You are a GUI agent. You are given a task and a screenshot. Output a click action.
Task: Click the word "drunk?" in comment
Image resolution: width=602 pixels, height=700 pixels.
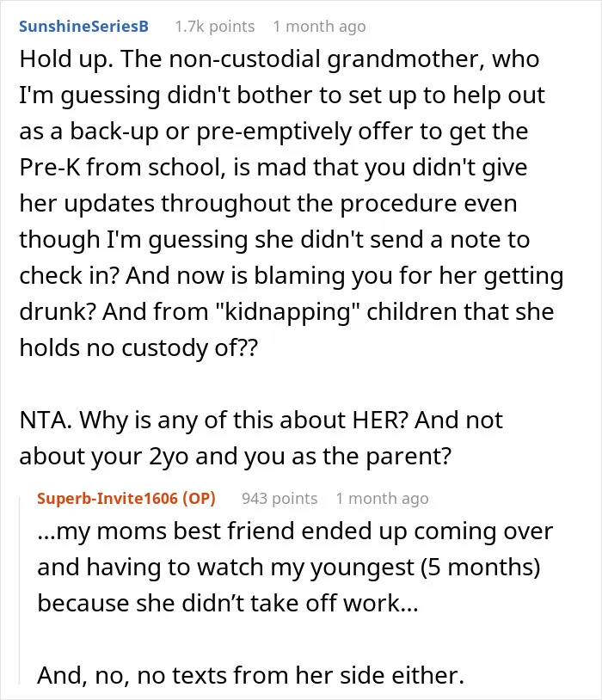pos(58,312)
